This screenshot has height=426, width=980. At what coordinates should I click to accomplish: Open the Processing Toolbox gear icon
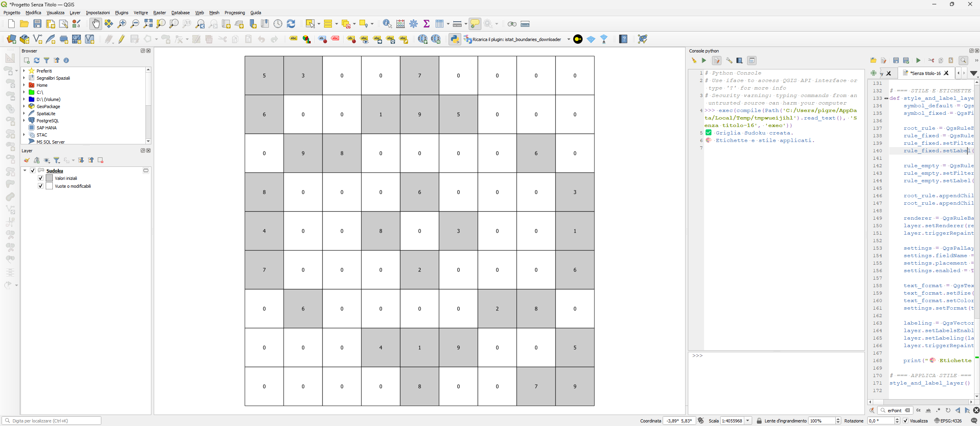tap(414, 24)
